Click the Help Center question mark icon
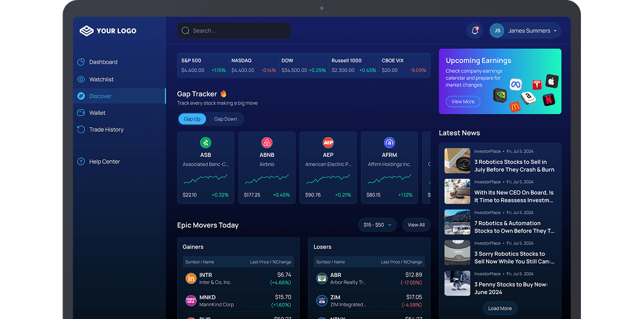644x319 pixels. click(81, 162)
